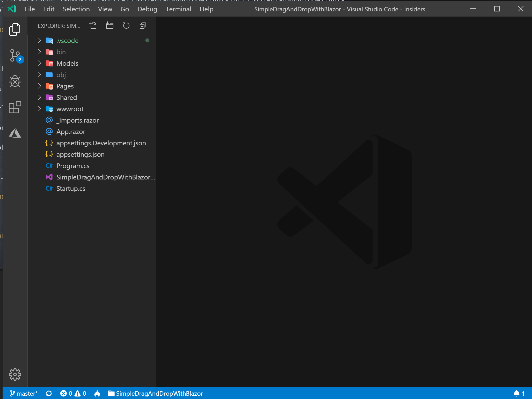Open Startup.cs from the Explorer

tap(71, 189)
